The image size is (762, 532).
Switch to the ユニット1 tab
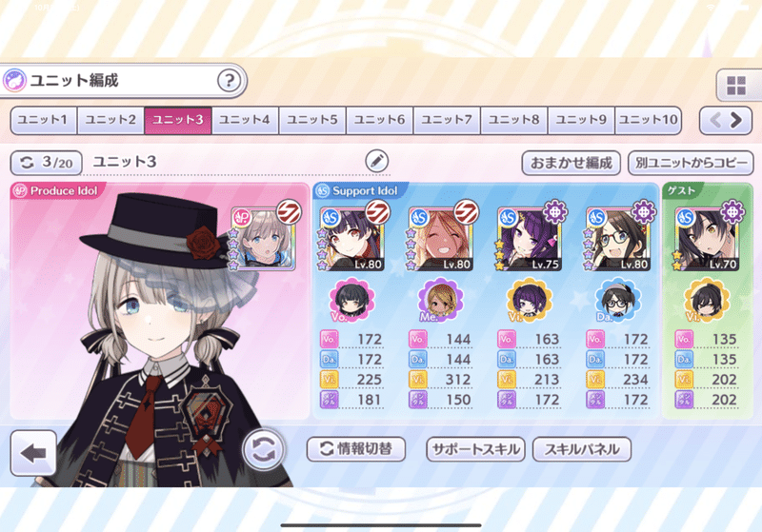point(44,120)
